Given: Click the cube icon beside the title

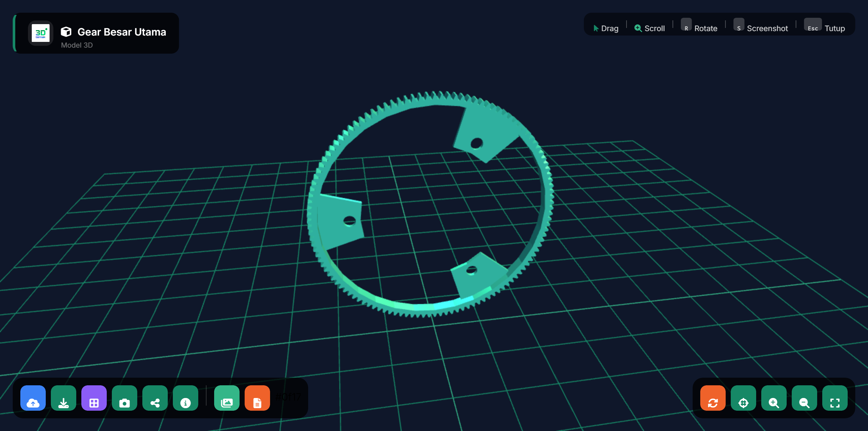Looking at the screenshot, I should [x=66, y=32].
